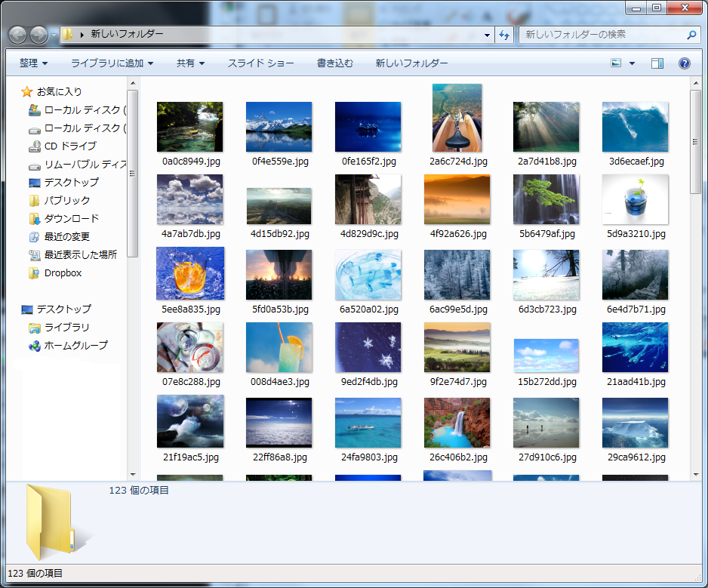
Task: Select thumbnail 0a0c8949.jpg
Action: coord(190,127)
